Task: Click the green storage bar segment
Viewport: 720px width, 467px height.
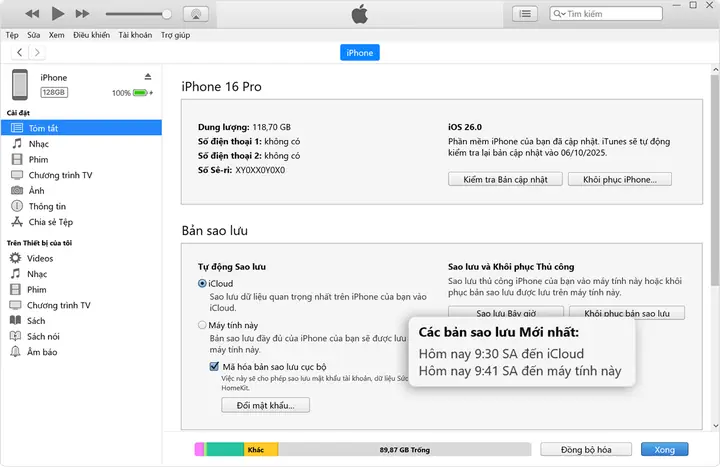Action: pyautogui.click(x=224, y=450)
